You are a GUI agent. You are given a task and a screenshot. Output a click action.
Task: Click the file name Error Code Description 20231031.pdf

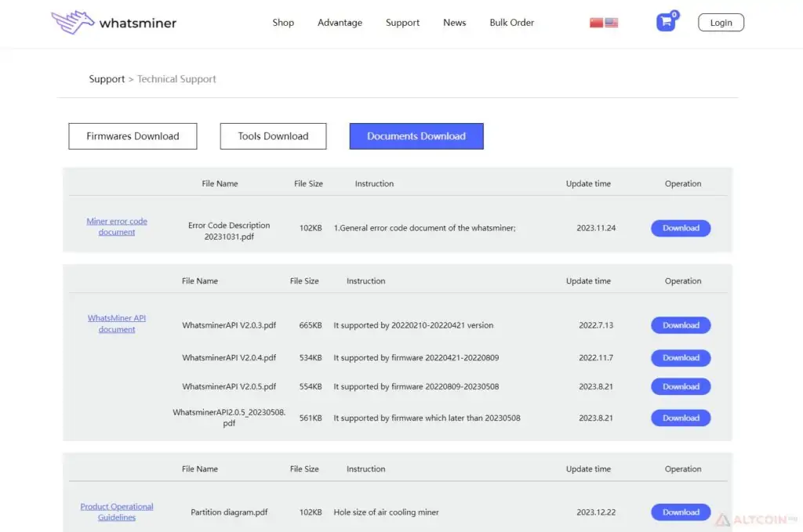tap(229, 230)
